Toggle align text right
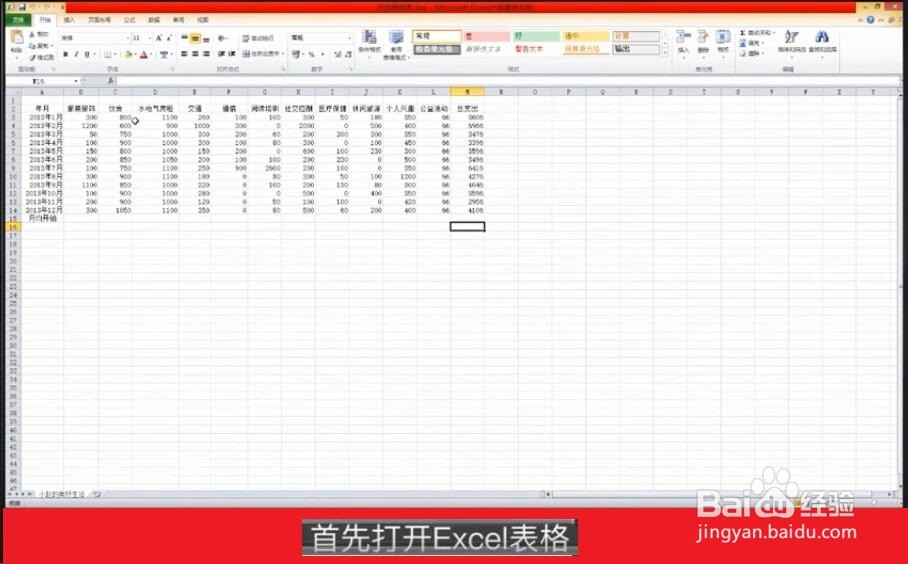 (206, 54)
